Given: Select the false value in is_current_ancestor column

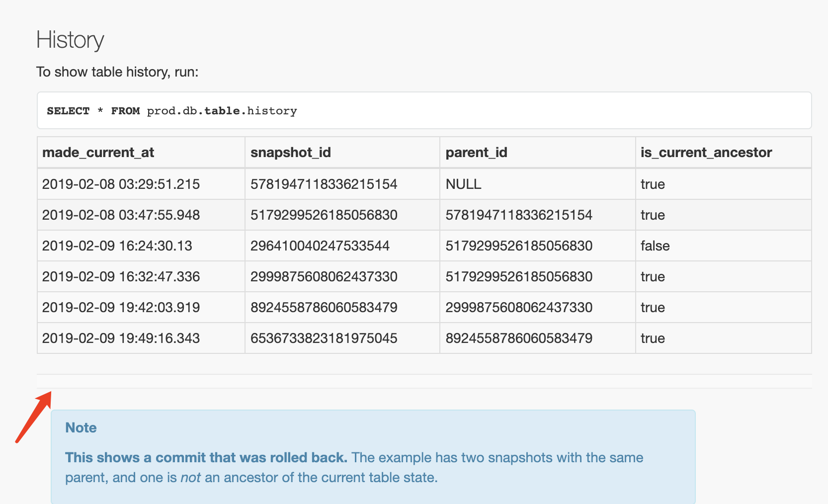Looking at the screenshot, I should [x=655, y=246].
